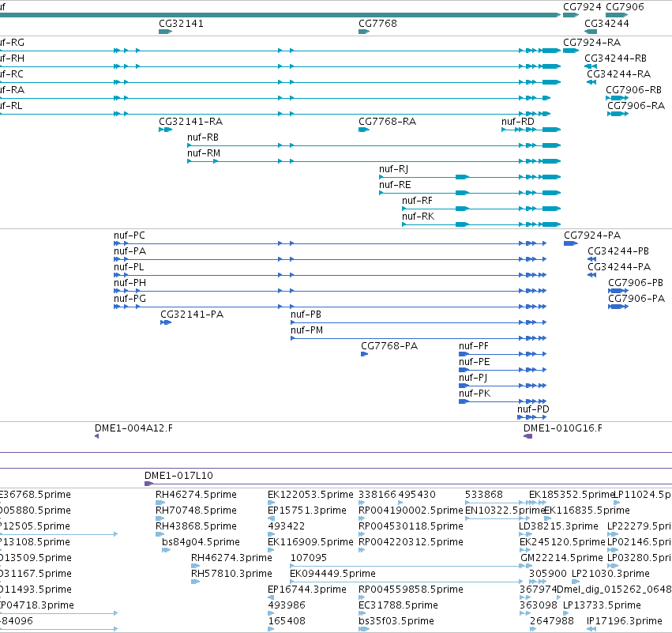
Task: Select the CG7768 gene label
Action: (x=377, y=24)
